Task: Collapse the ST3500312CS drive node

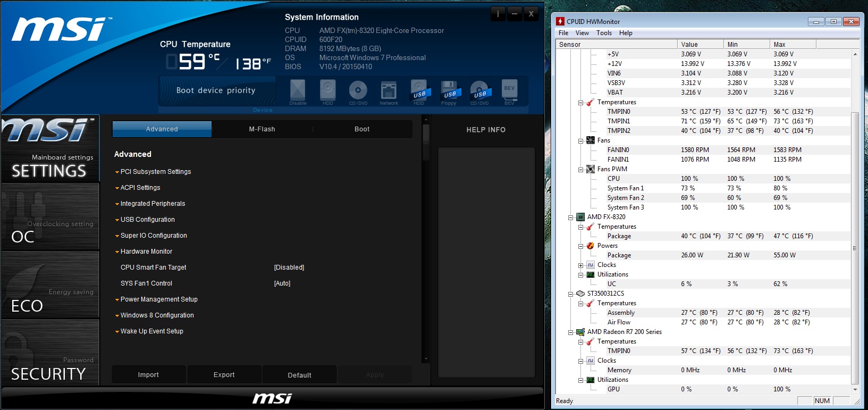Action: tap(570, 294)
